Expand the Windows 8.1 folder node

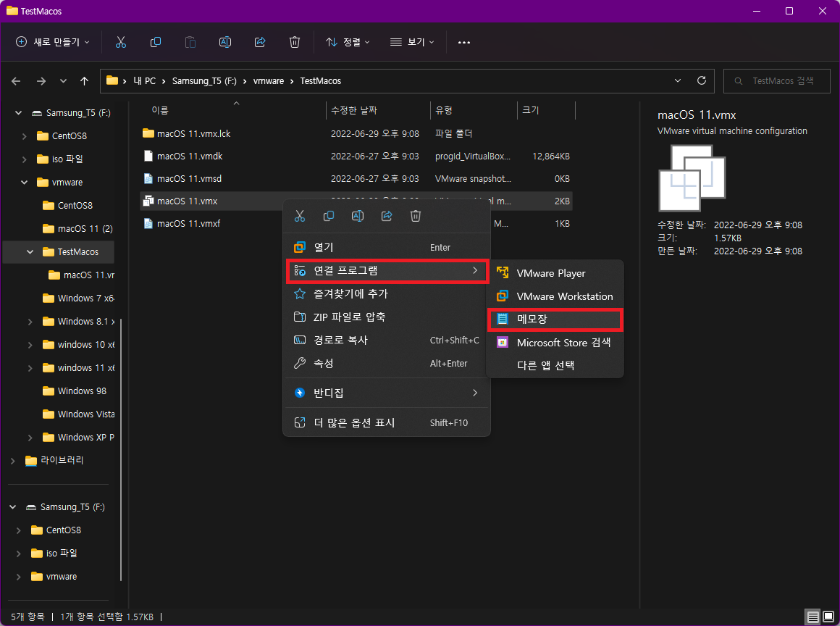tap(30, 322)
